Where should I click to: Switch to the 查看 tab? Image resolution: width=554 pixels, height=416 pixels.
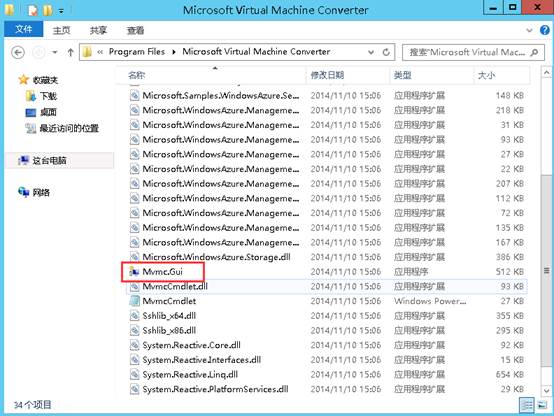click(135, 30)
